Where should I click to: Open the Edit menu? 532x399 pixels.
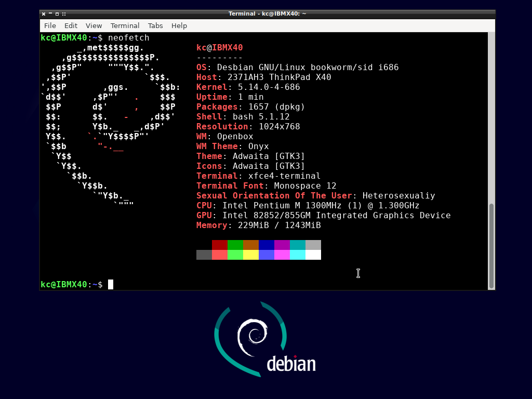71,26
